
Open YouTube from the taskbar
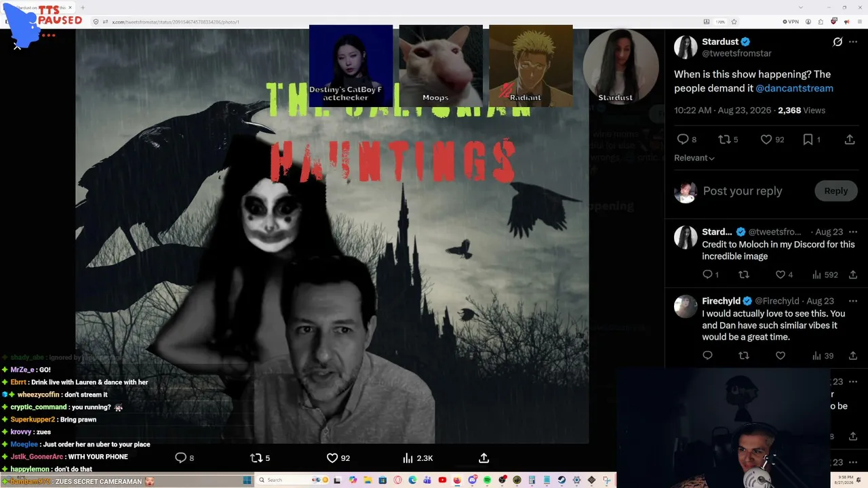click(442, 480)
